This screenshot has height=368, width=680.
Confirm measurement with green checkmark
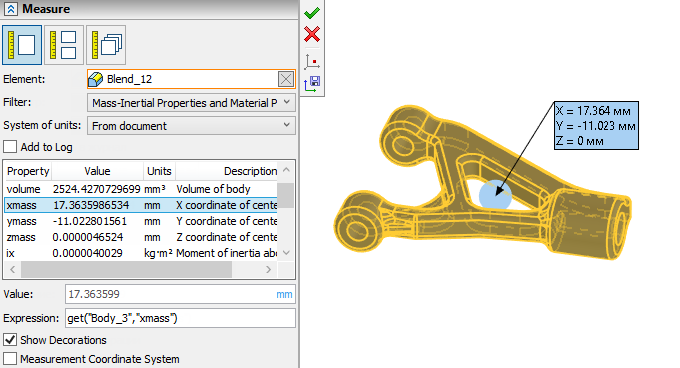click(312, 13)
